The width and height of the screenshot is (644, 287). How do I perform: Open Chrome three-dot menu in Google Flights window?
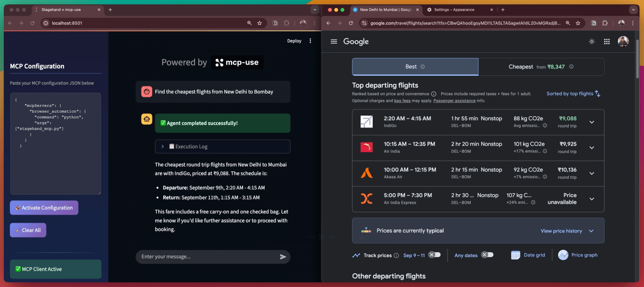(x=633, y=23)
